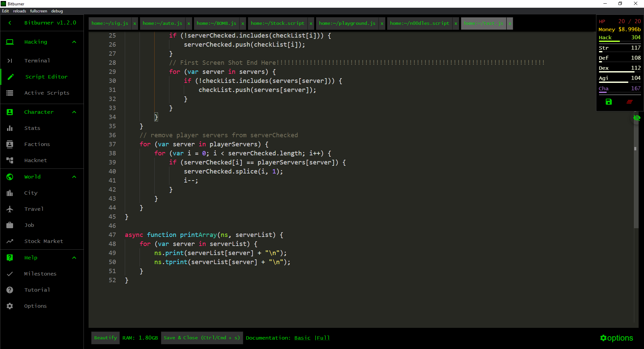Open the reloads menu
The height and width of the screenshot is (349, 644).
click(19, 11)
